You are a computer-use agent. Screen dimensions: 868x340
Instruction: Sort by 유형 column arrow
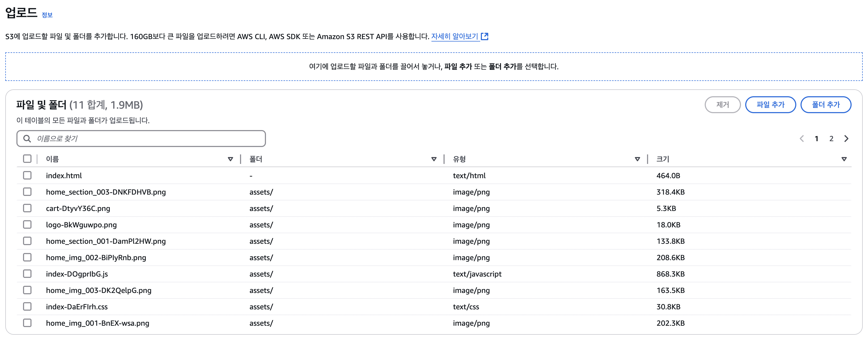point(637,159)
